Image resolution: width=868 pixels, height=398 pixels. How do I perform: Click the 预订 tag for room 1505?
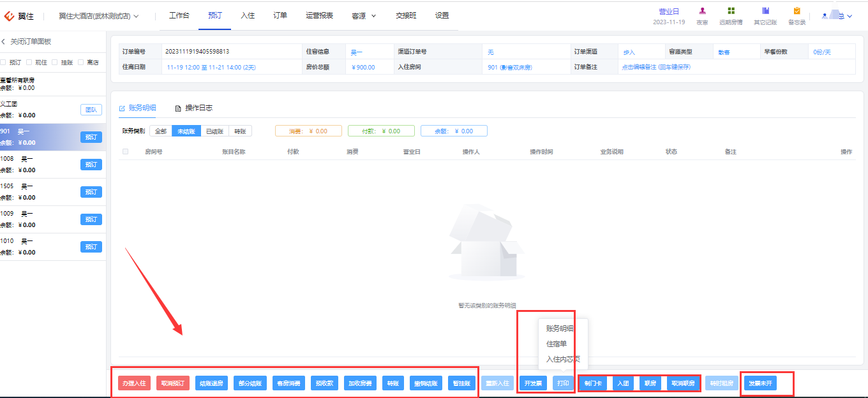(91, 192)
